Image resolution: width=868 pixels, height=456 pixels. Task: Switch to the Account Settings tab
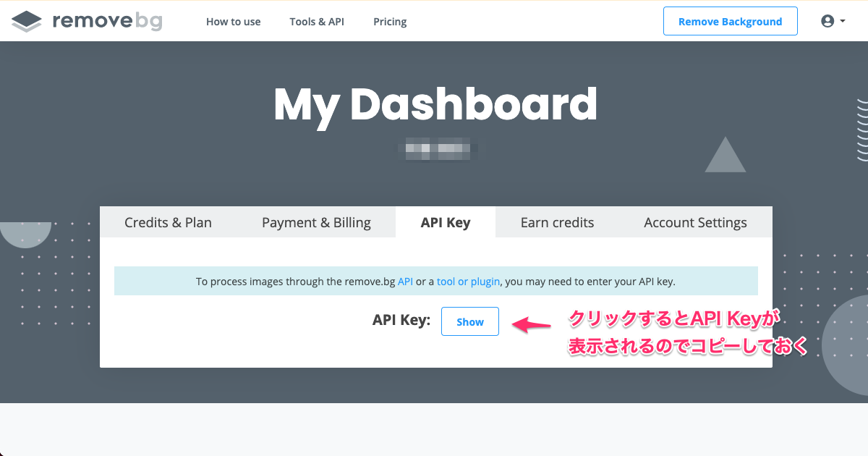(x=694, y=222)
